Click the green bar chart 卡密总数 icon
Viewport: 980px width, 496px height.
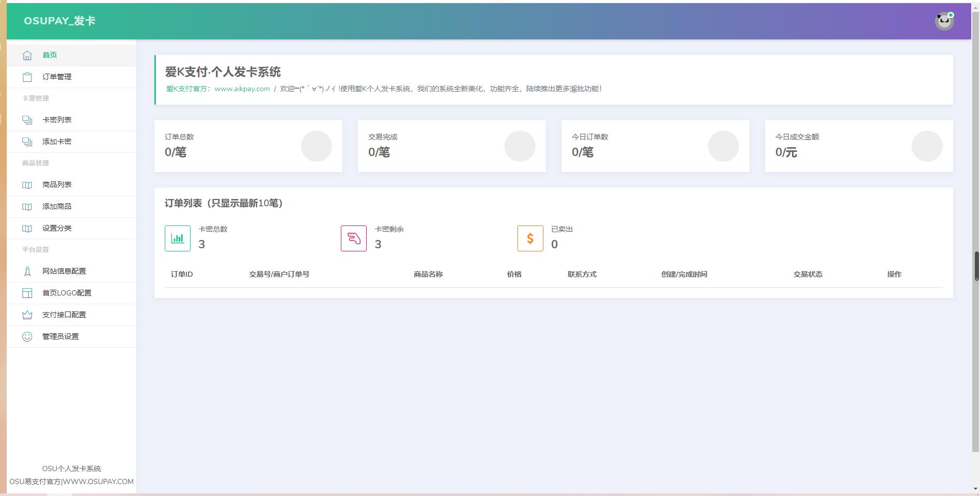point(178,238)
